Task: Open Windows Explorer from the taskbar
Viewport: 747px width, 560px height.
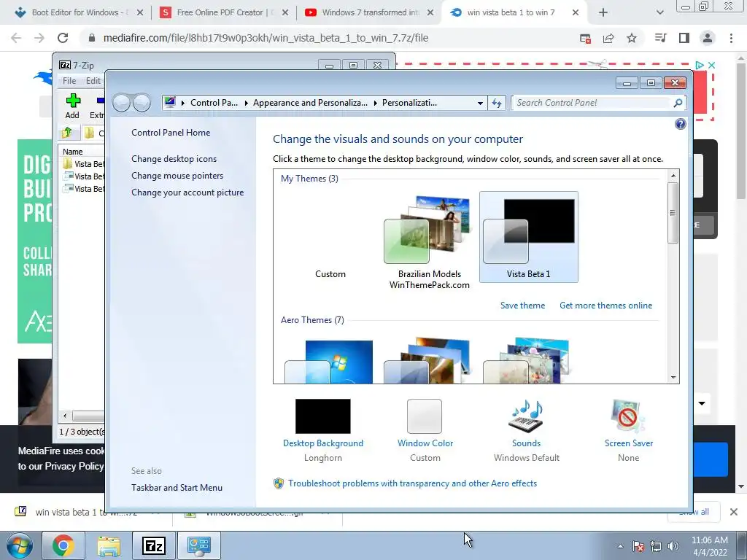Action: pyautogui.click(x=109, y=545)
